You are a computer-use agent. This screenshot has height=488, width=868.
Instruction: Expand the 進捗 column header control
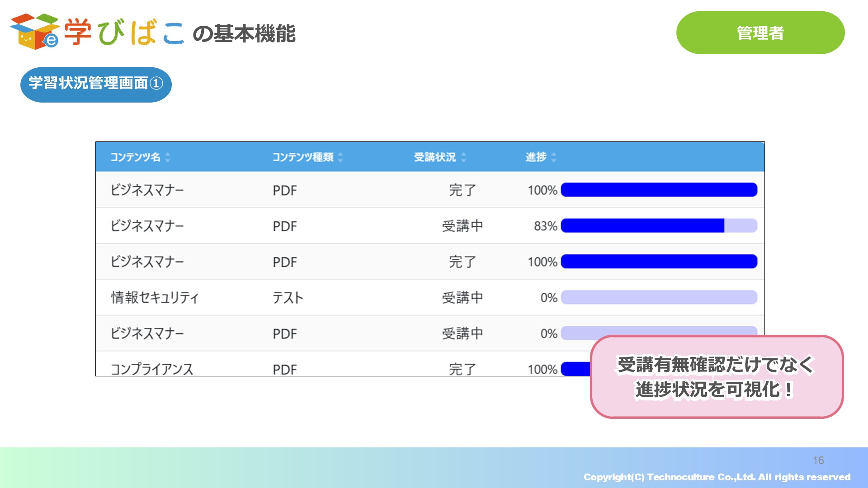coord(554,158)
